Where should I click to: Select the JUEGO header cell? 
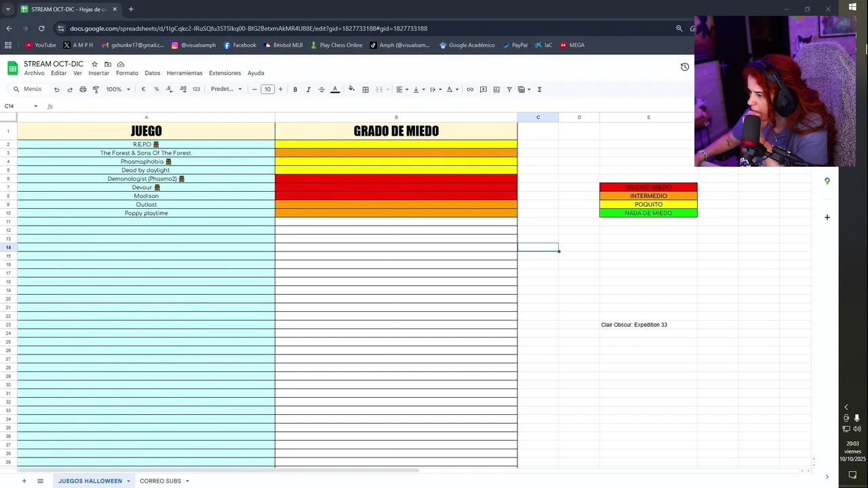146,131
